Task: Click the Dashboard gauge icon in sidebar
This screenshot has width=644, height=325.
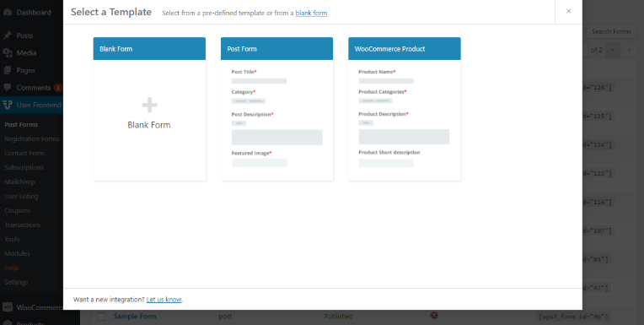Action: pos(7,13)
